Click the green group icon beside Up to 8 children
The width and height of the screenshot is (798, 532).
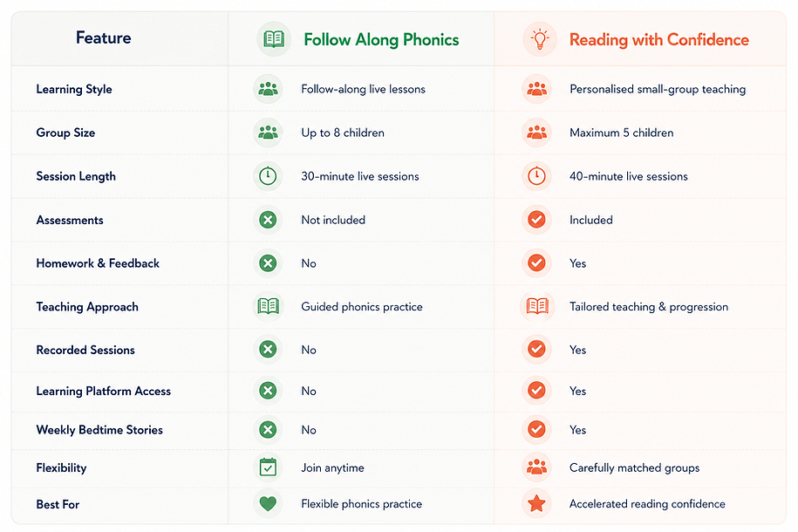click(x=268, y=133)
